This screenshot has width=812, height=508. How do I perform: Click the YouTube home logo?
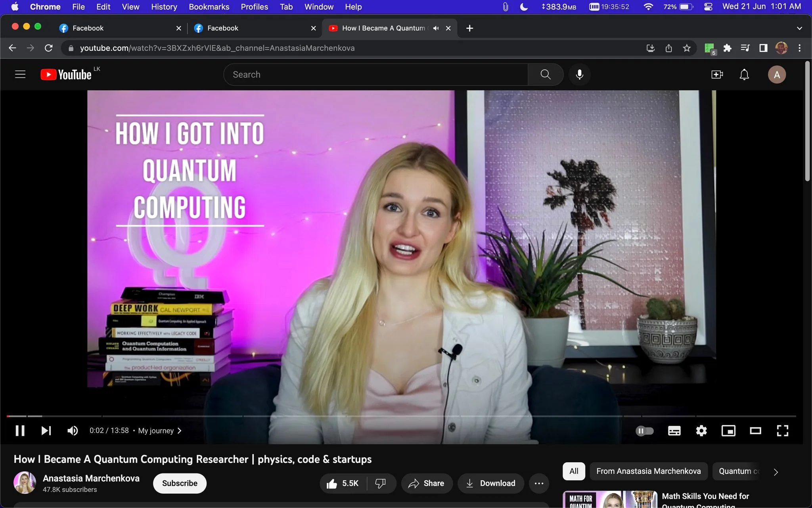click(x=66, y=74)
